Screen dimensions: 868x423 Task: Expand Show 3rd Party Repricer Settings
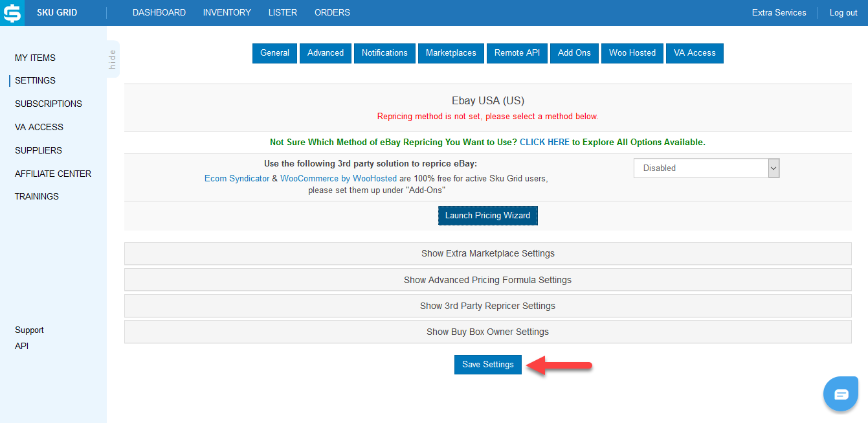point(487,306)
